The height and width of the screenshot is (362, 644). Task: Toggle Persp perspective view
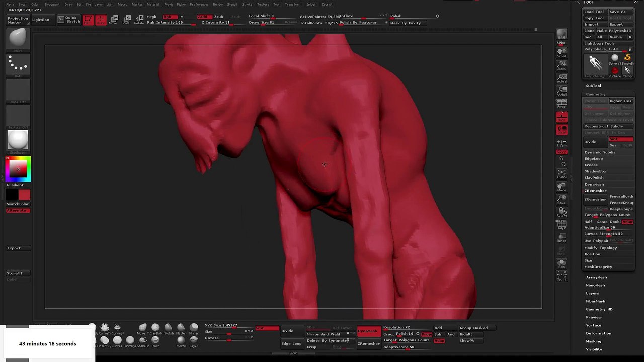561,104
